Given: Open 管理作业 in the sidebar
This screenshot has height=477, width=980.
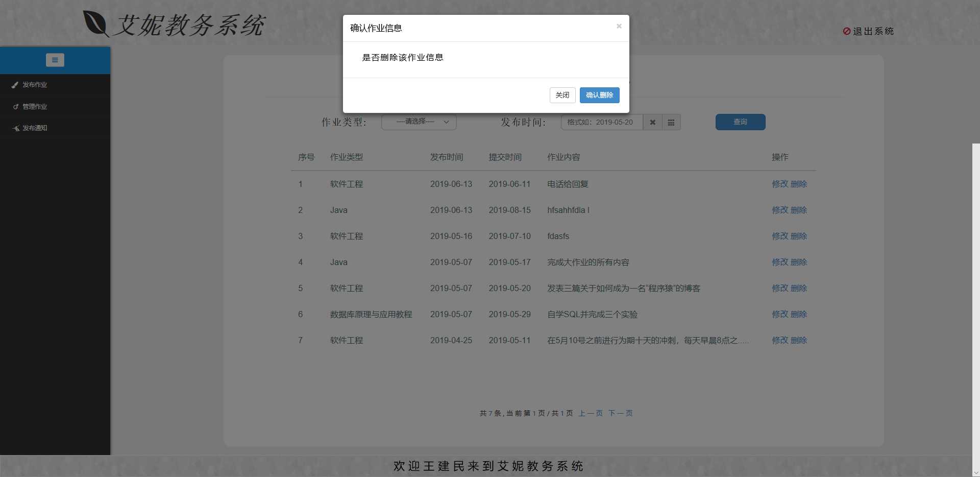Looking at the screenshot, I should pyautogui.click(x=35, y=107).
